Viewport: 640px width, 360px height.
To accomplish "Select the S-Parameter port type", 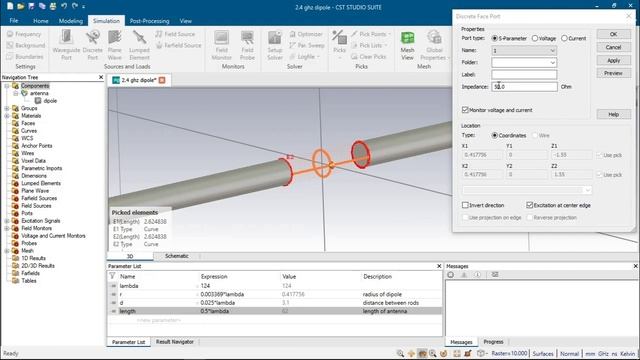I will point(495,38).
